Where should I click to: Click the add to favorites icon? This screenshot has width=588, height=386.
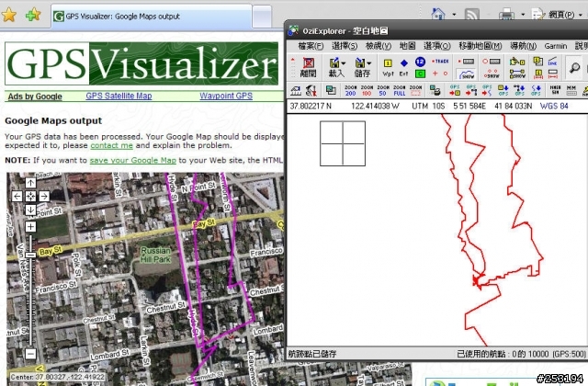point(33,15)
